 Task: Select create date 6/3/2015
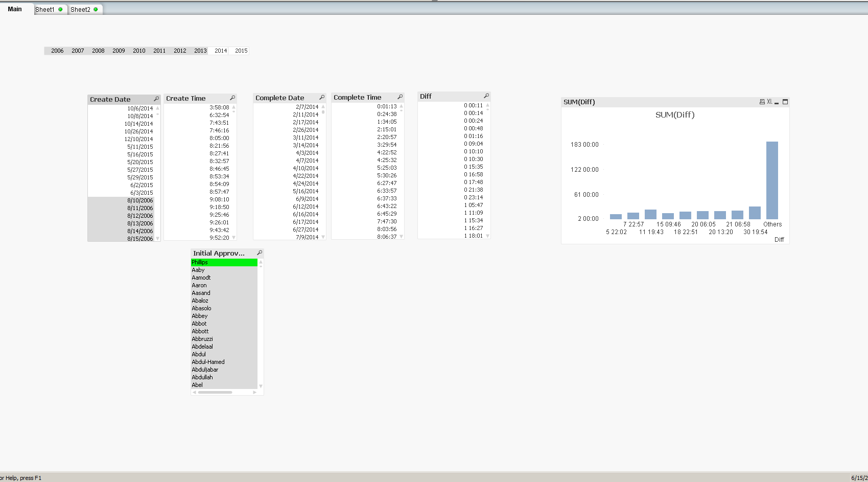121,193
